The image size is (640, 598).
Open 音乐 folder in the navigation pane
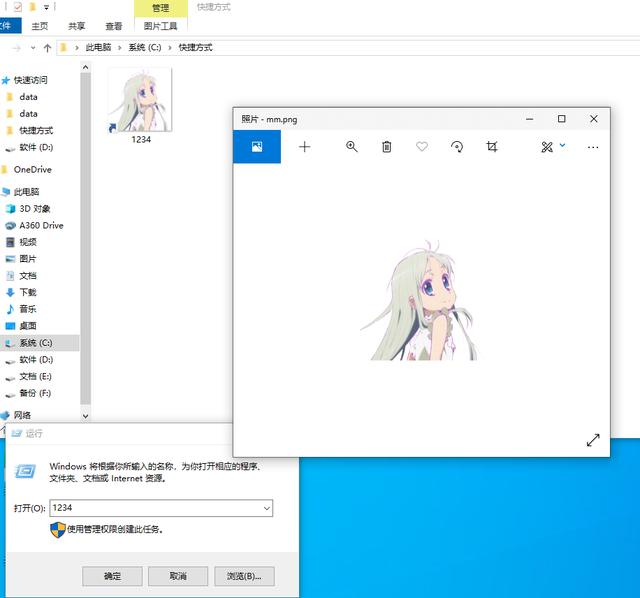[28, 309]
